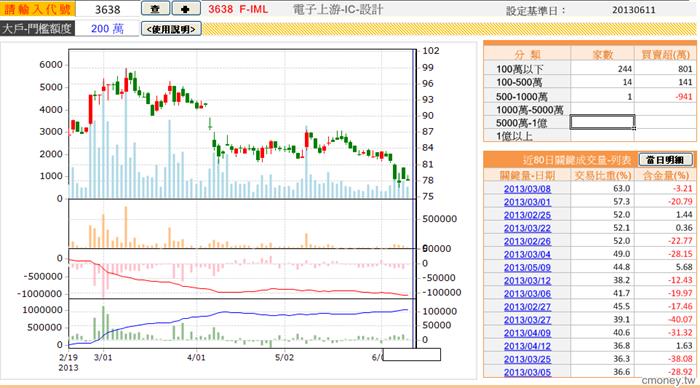Click the -40.07 gold content value
Viewport: 700px width, 388px height.
coord(680,320)
